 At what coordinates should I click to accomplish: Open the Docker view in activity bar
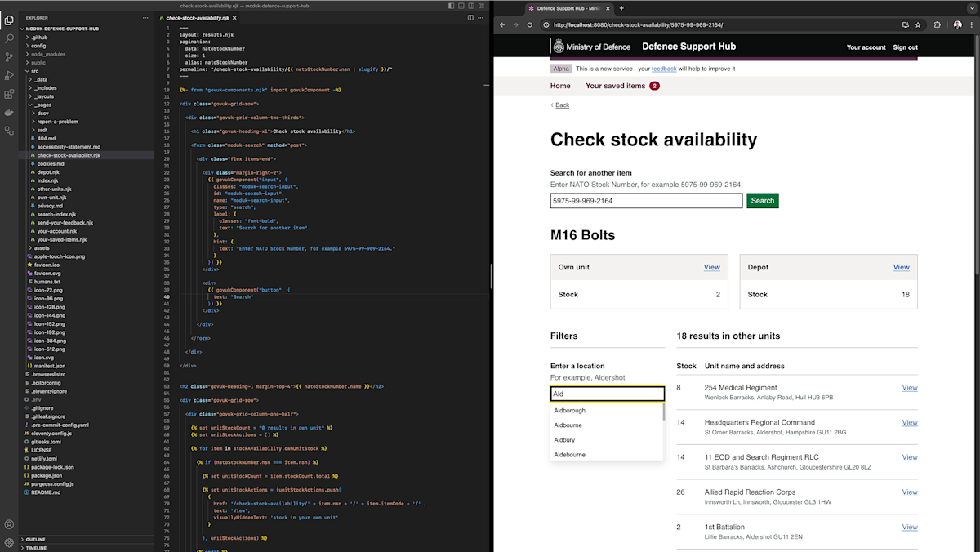(x=9, y=112)
